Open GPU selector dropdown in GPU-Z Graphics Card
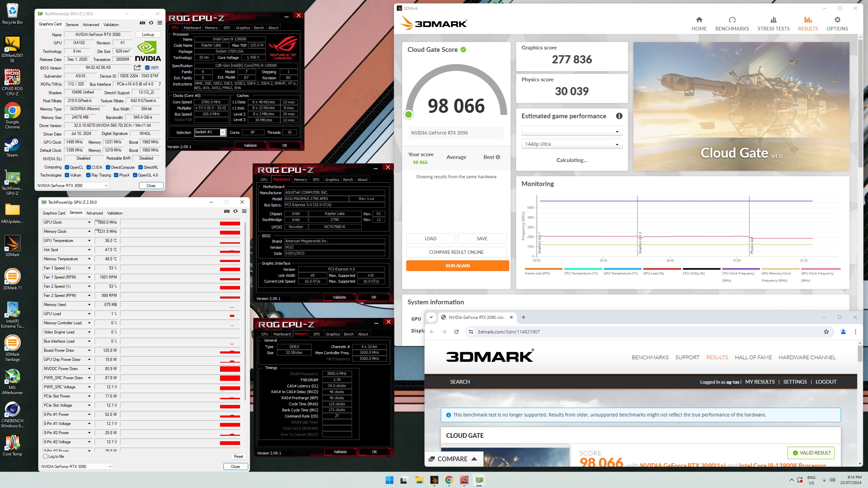Image resolution: width=868 pixels, height=488 pixels. (73, 185)
